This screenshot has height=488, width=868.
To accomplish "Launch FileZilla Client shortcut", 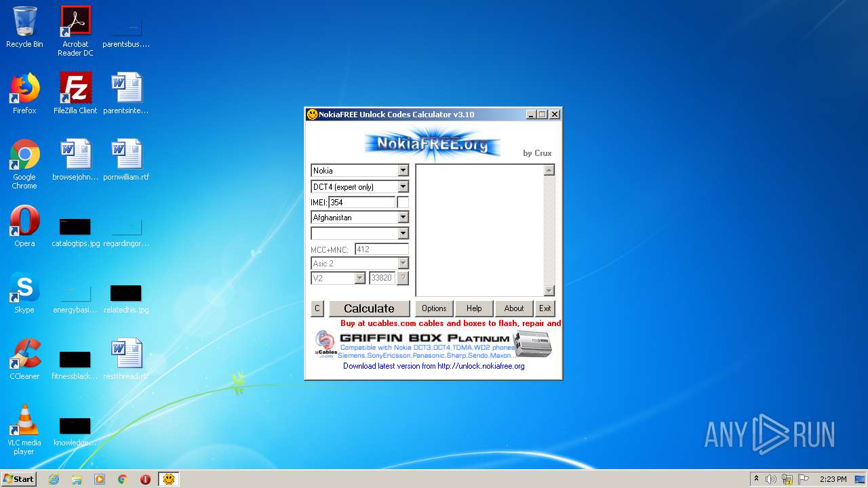I will pos(75,94).
